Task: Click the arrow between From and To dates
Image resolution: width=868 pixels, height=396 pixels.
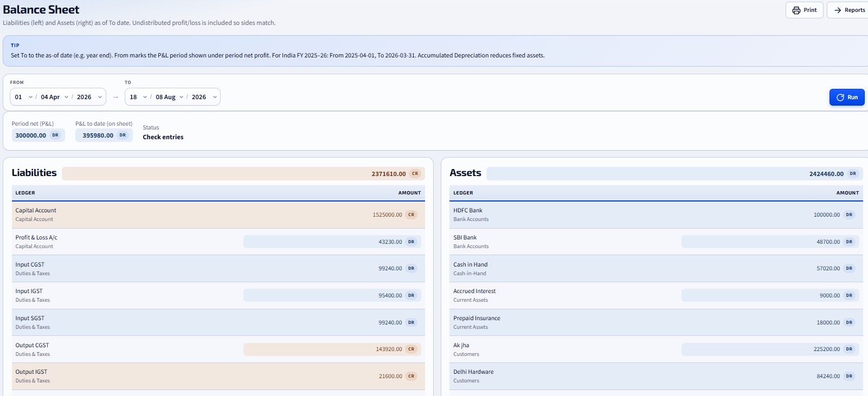Action: pyautogui.click(x=115, y=97)
